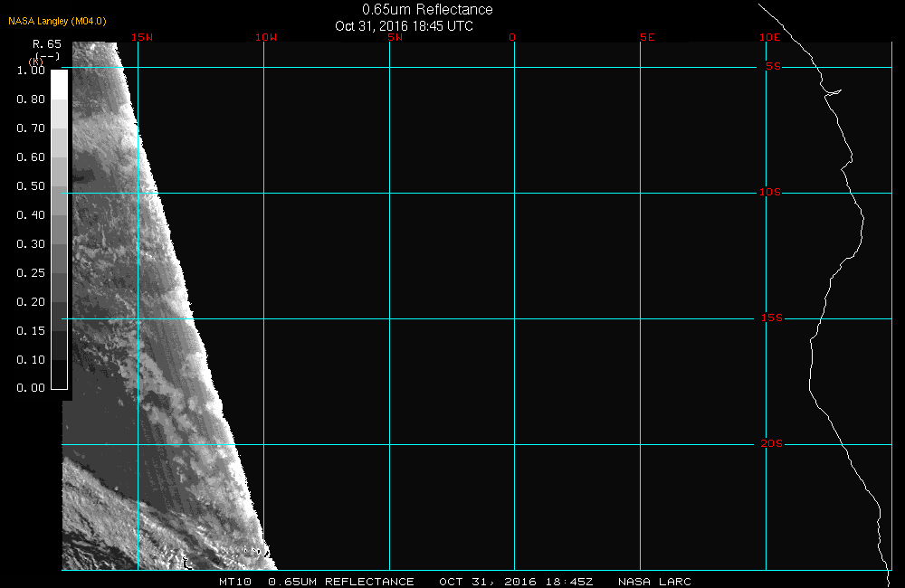Select the 5S latitude label
Image resolution: width=905 pixels, height=588 pixels.
773,67
